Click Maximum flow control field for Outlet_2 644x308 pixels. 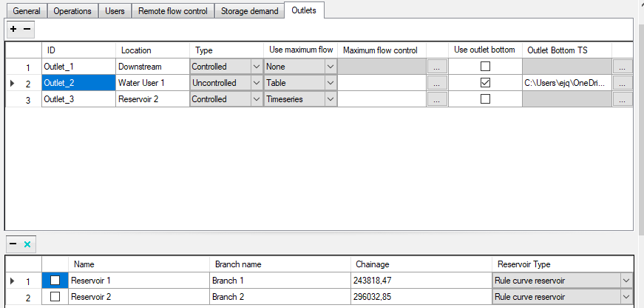pyautogui.click(x=382, y=83)
